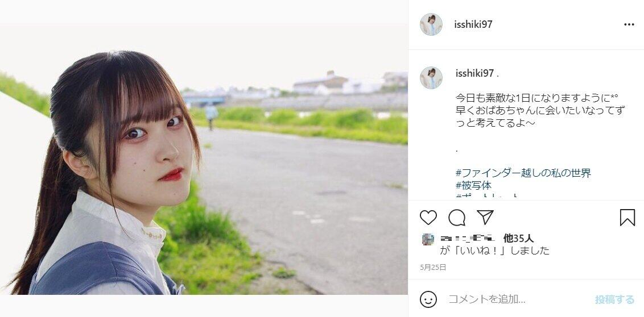Click the header profile avatar
The image size is (644, 317).
coord(431,24)
